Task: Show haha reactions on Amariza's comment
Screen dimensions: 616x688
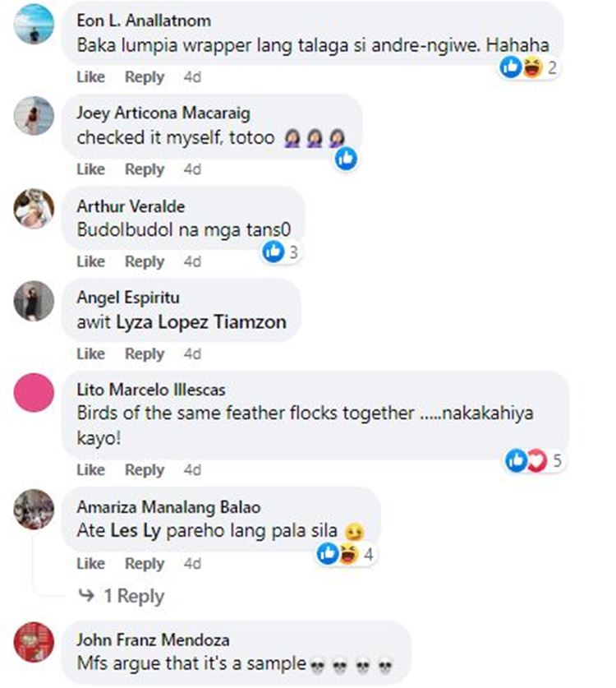Action: click(349, 554)
